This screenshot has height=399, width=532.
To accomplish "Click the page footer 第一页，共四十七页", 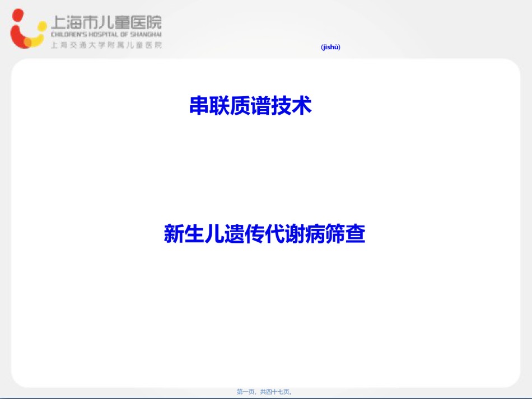I will click(265, 392).
